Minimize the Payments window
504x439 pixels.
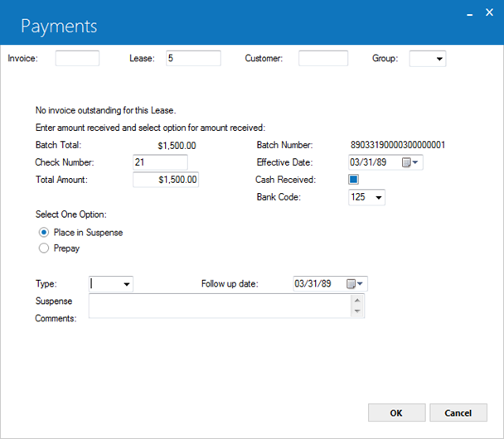[470, 13]
